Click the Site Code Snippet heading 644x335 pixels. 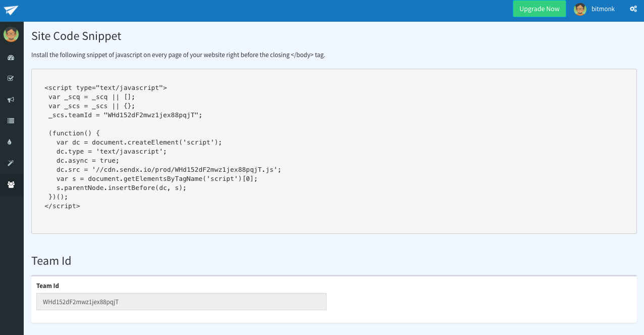[76, 36]
